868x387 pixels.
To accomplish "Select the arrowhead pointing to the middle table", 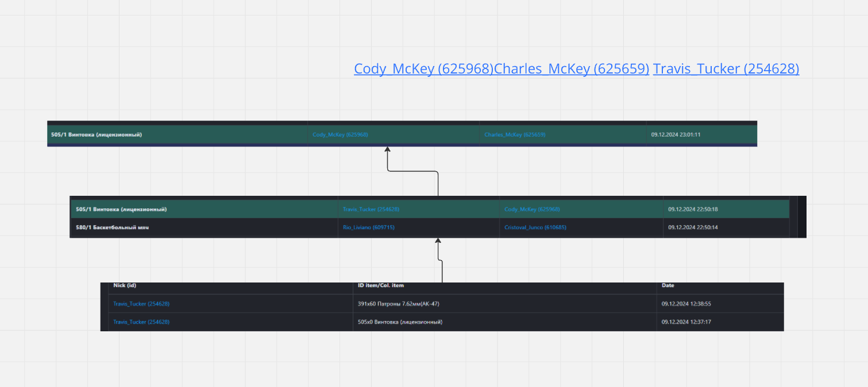I will [x=438, y=241].
